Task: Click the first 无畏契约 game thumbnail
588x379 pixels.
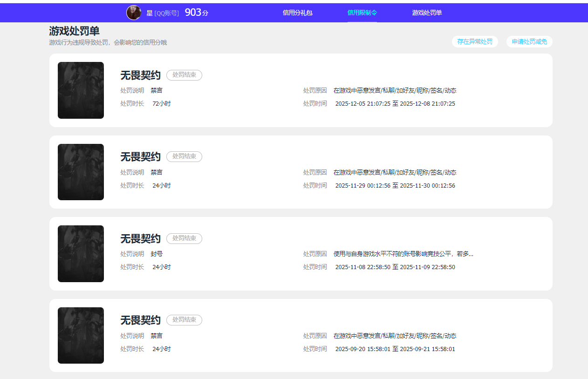Action: pos(81,90)
